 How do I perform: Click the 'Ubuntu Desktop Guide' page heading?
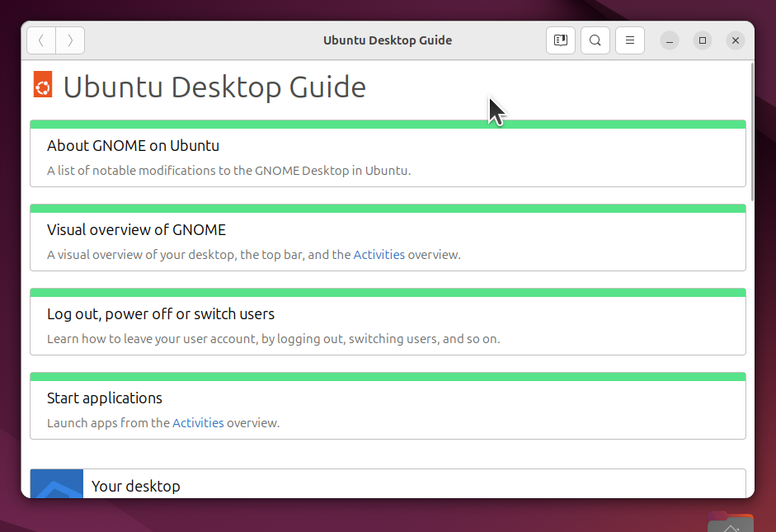click(x=214, y=87)
